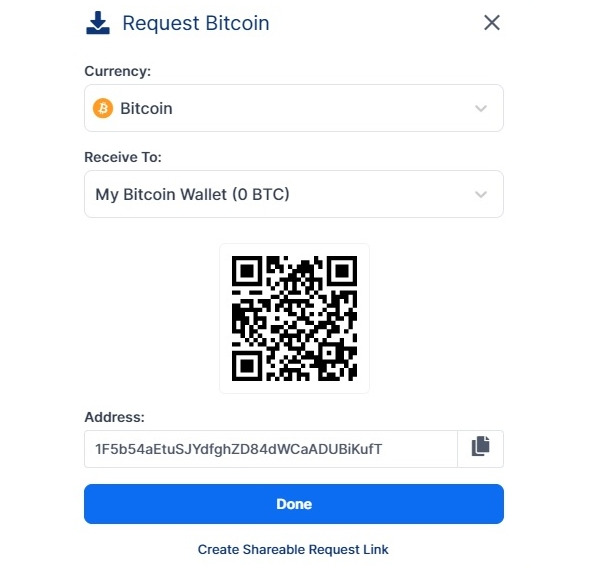Open the Bitcoin currency selector box
Screen dimensions: 591x568
click(294, 108)
